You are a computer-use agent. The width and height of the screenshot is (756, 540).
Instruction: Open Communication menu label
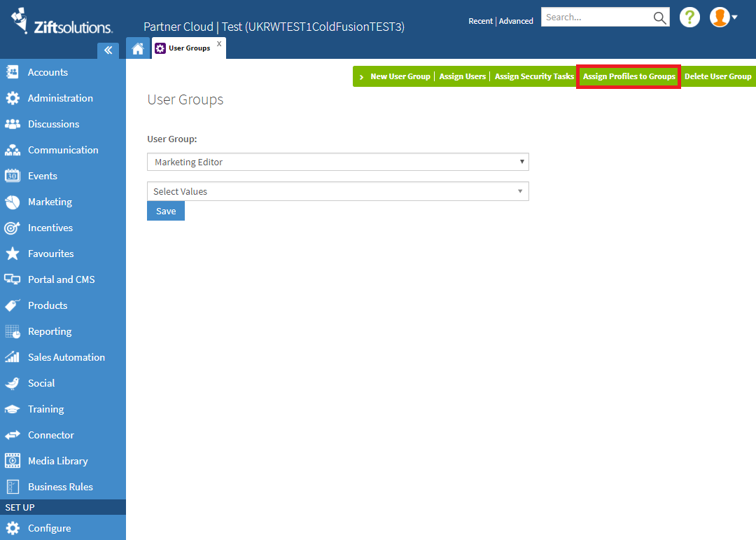pyautogui.click(x=63, y=150)
